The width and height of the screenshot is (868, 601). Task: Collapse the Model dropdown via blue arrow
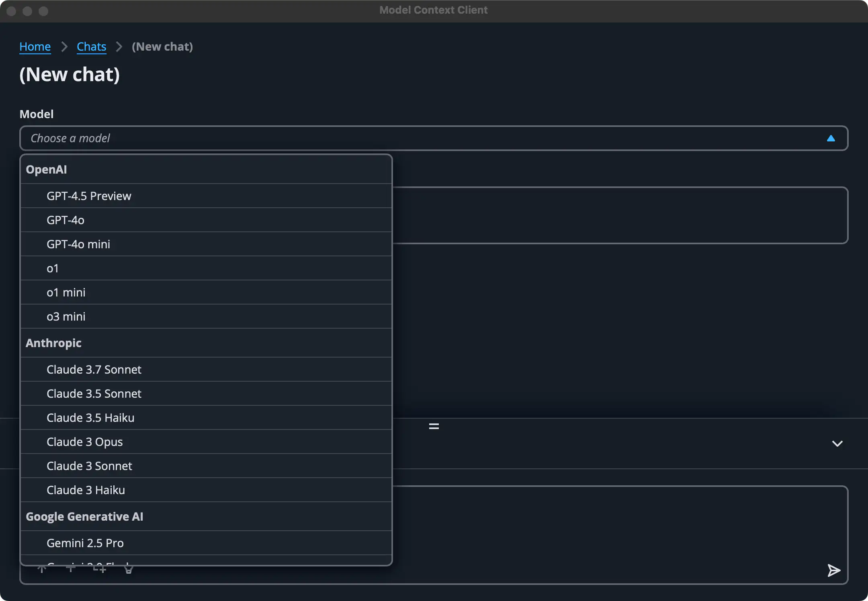coord(831,139)
